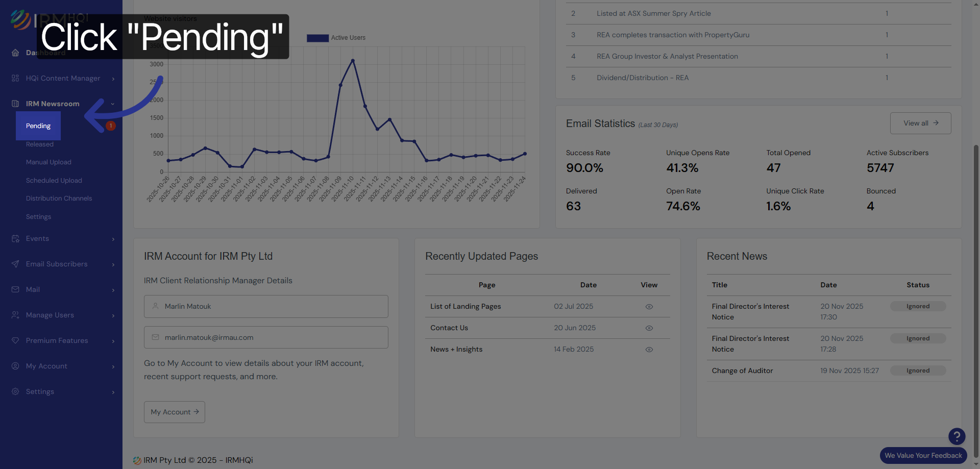Click the marlin.matouk@irmau.com email field

coord(266,337)
